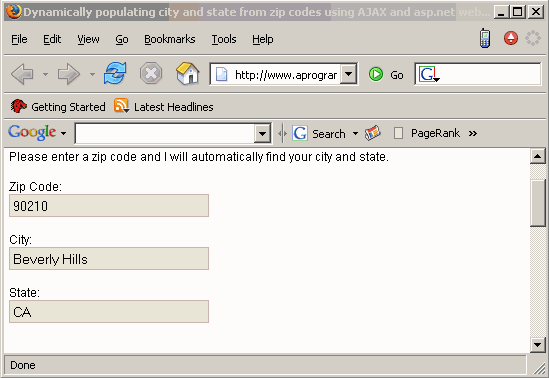
Task: Click the green Go arrow icon
Action: click(376, 74)
